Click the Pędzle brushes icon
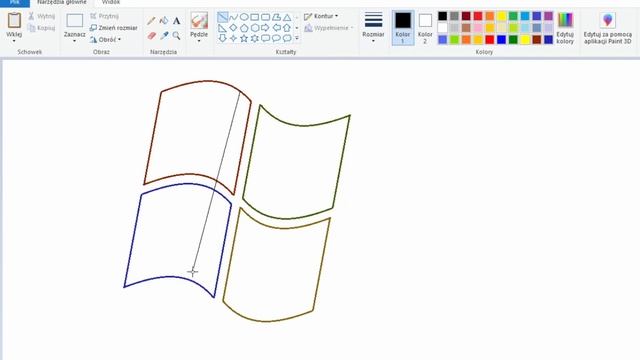640x360 pixels. 199,20
